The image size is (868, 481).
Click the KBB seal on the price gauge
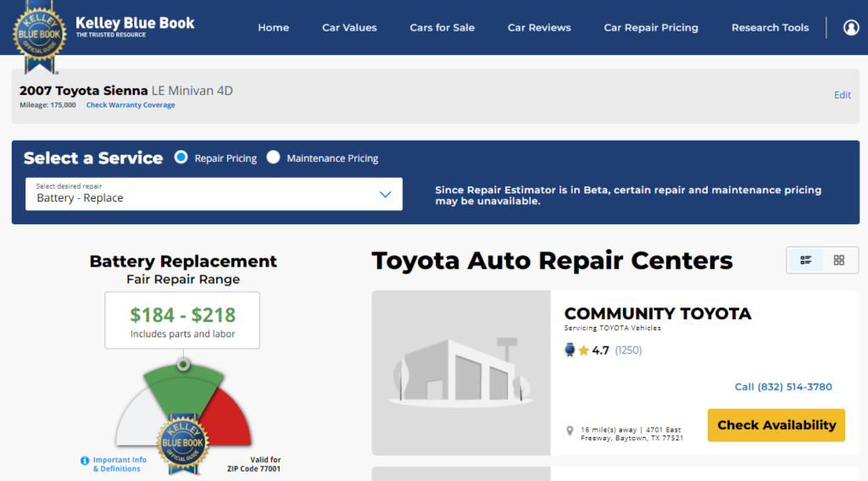183,444
